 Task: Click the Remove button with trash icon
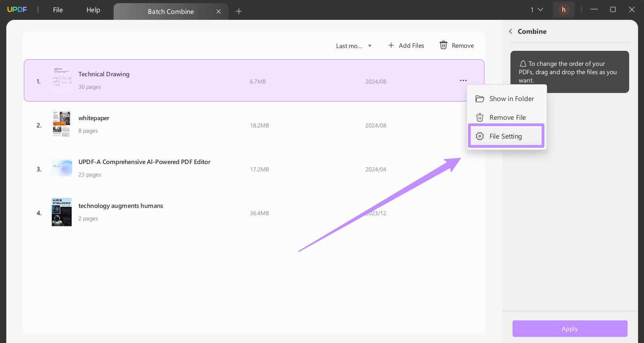457,46
